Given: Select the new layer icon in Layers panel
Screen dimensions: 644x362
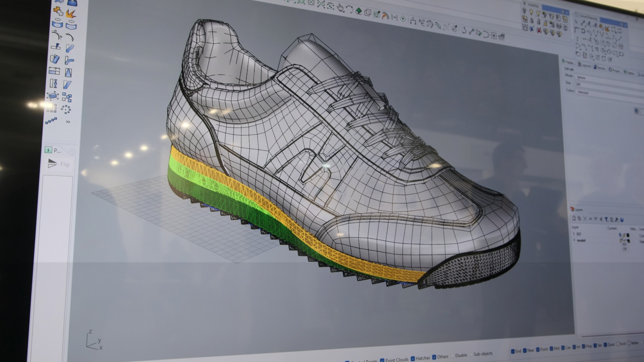Looking at the screenshot, I should (574, 219).
